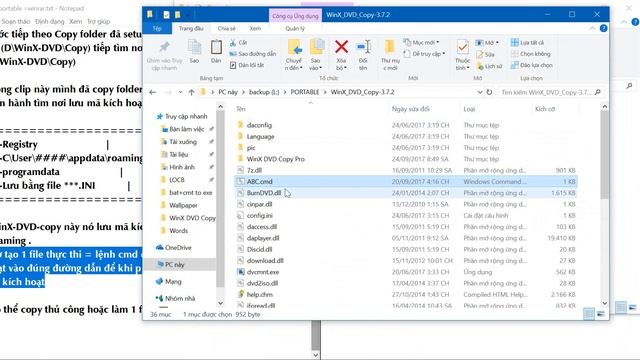Click the PORTABLE breadcrumb in address bar
The height and width of the screenshot is (360, 640).
305,92
